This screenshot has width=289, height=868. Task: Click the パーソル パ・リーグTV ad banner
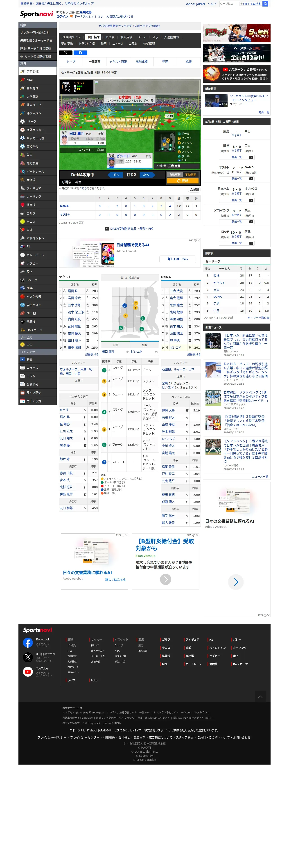tap(237, 53)
